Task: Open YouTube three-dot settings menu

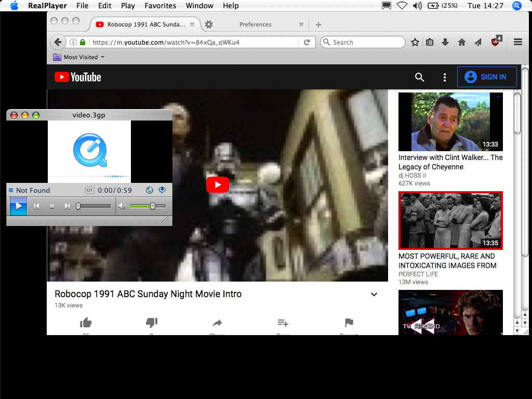Action: point(445,77)
